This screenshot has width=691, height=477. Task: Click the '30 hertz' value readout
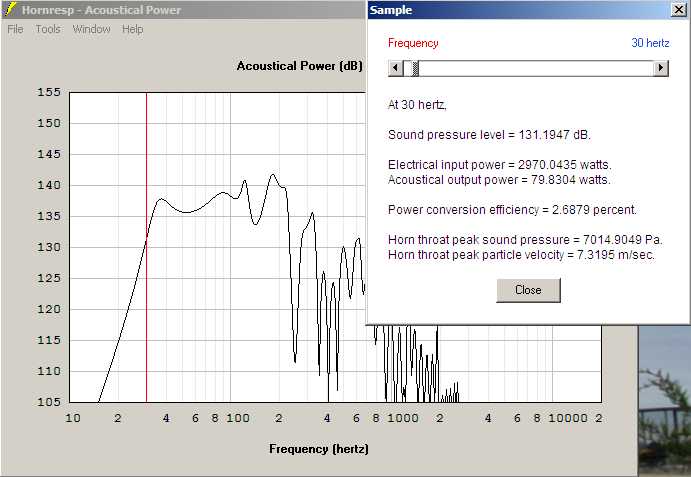point(650,43)
